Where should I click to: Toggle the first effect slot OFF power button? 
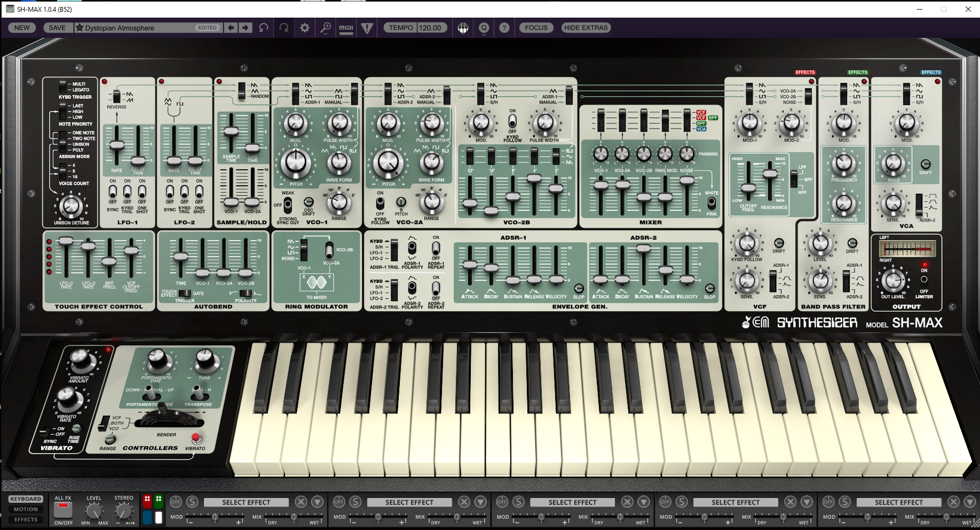click(176, 502)
